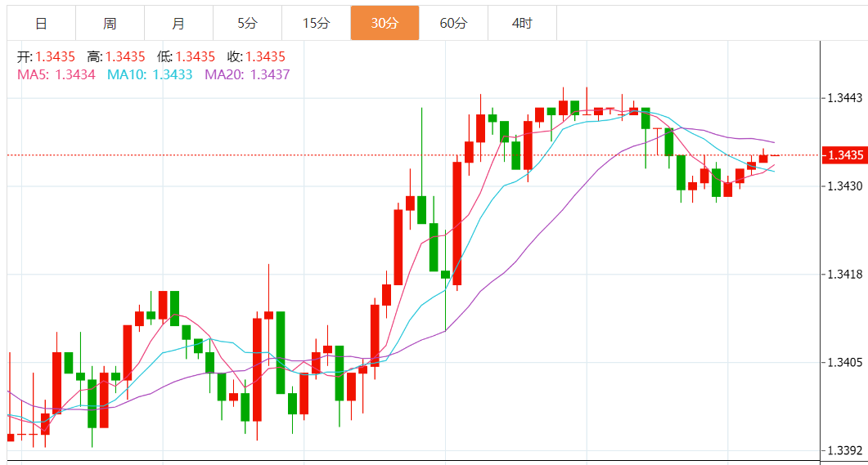
Task: Open the 月 (monthly) chart tab
Action: pyautogui.click(x=178, y=23)
